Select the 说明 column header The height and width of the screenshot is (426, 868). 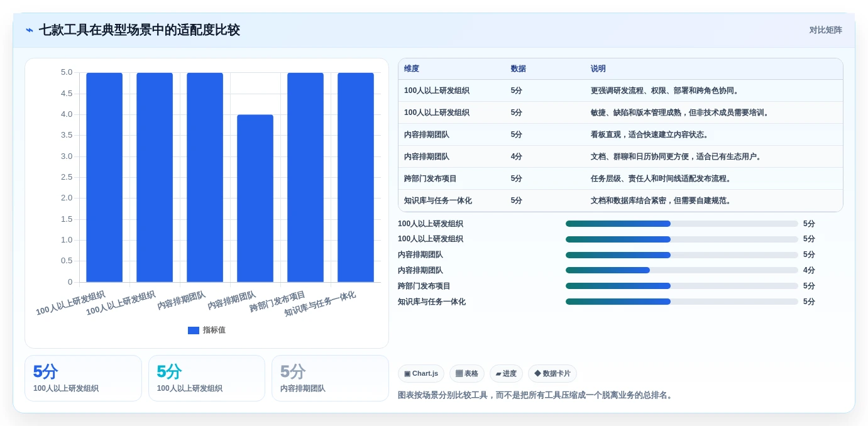(x=598, y=69)
